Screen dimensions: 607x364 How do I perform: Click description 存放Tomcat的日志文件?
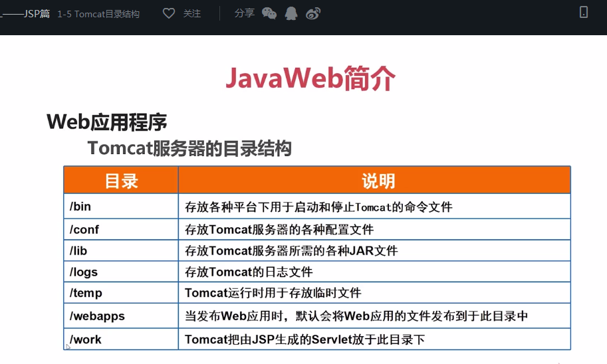pos(249,272)
